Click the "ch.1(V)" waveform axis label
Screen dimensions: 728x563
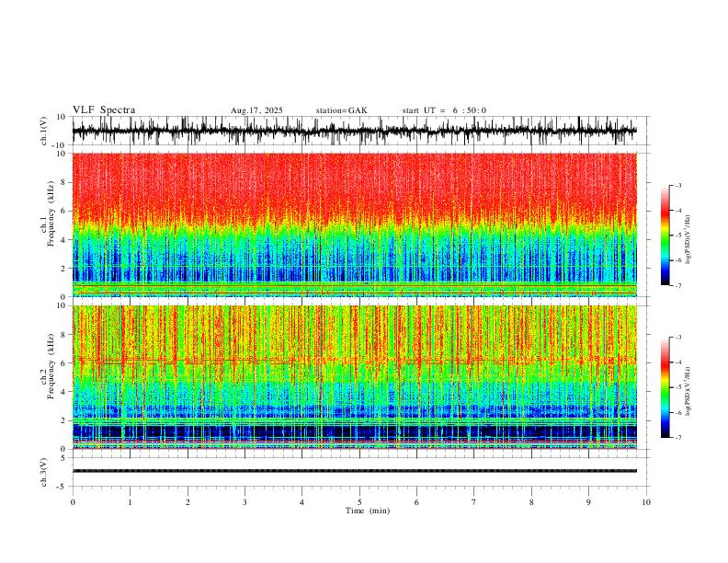coord(44,131)
